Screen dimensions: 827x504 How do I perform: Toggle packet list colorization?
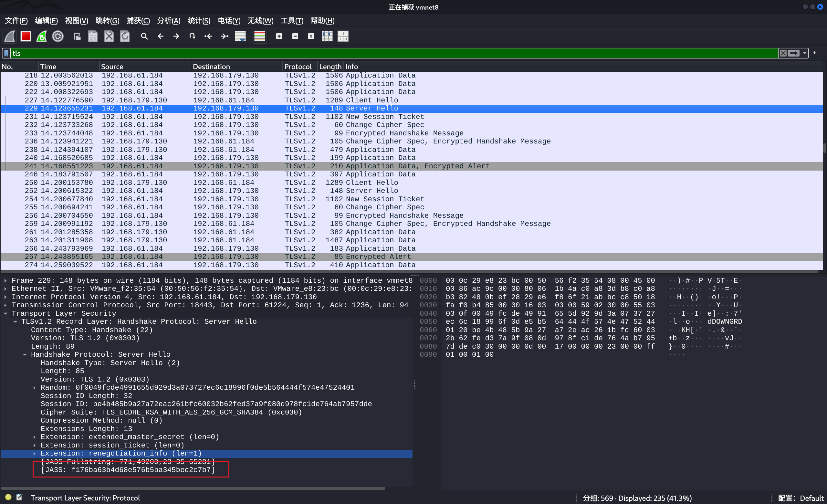[x=259, y=36]
